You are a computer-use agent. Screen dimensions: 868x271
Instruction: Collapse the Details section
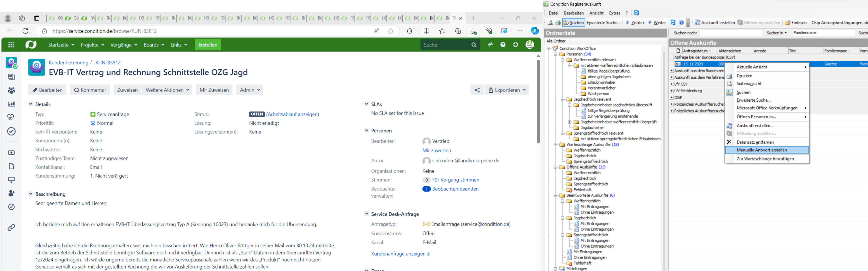[x=31, y=104]
